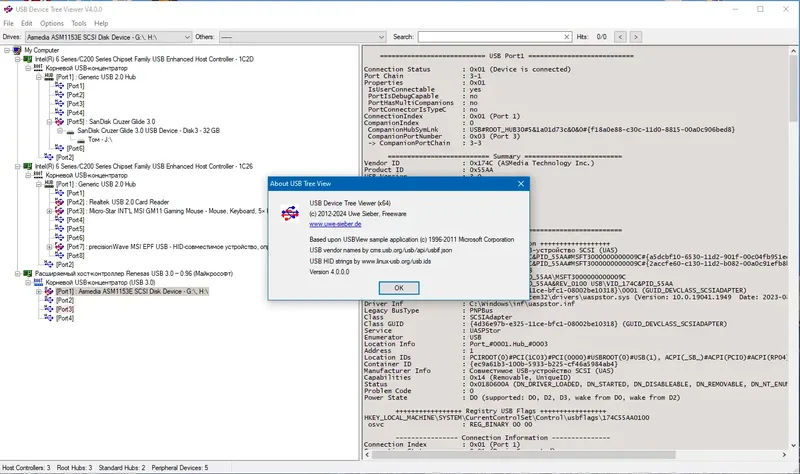Open the www.uwe-sieber.de link
Image resolution: width=800 pixels, height=474 pixels.
tap(335, 224)
